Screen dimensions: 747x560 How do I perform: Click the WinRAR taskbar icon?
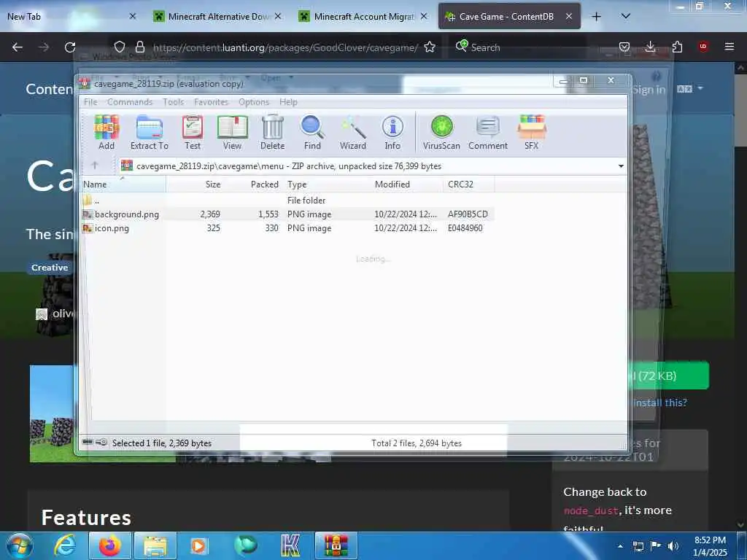coord(336,545)
